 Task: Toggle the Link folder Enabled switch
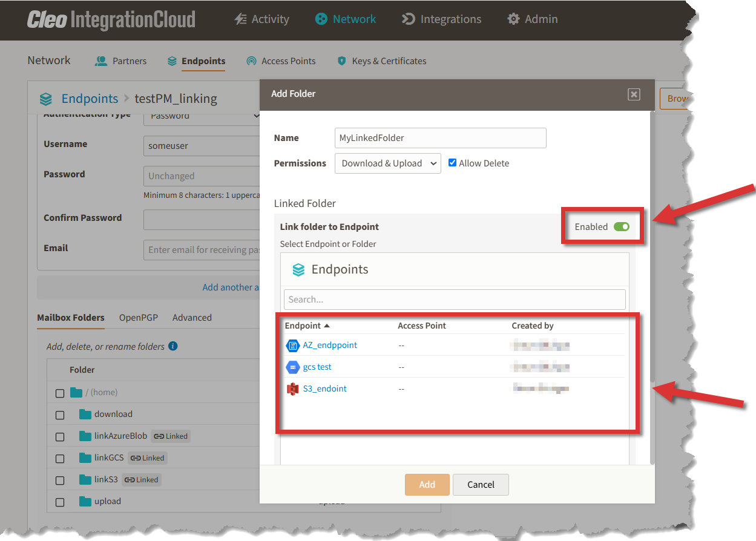pos(622,227)
